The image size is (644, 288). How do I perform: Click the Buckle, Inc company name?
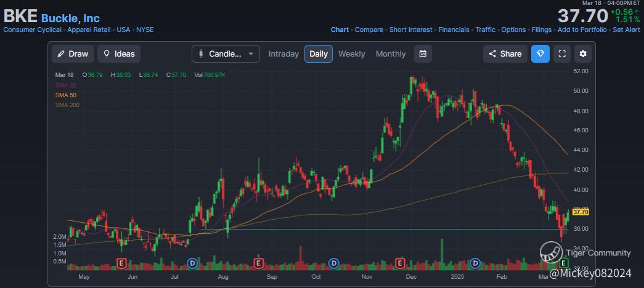70,18
